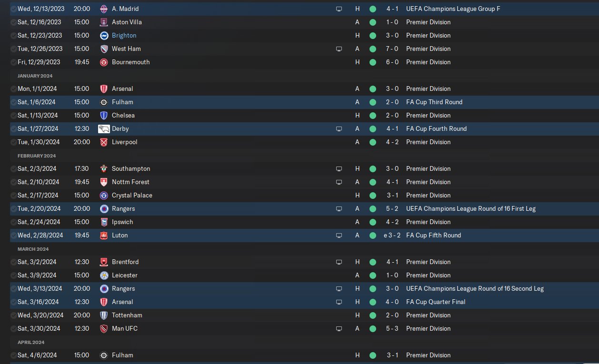Open the Leicester club badge
The image size is (599, 364).
104,275
